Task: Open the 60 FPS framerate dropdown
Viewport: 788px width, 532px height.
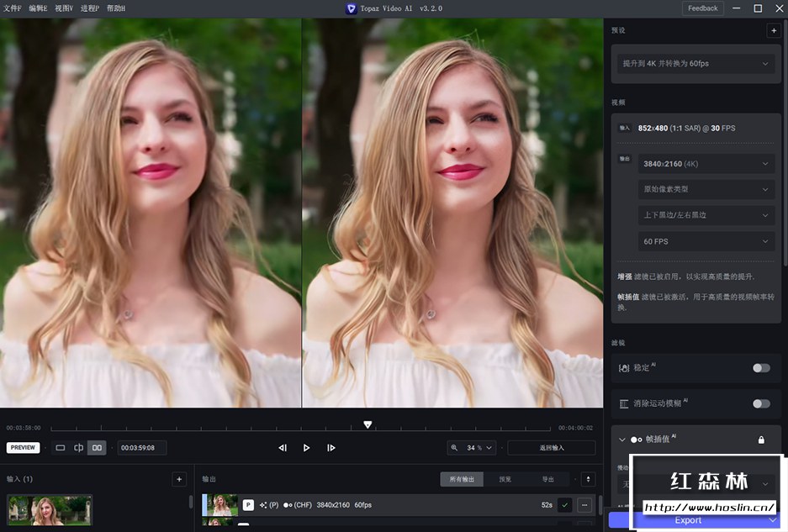Action: 706,241
